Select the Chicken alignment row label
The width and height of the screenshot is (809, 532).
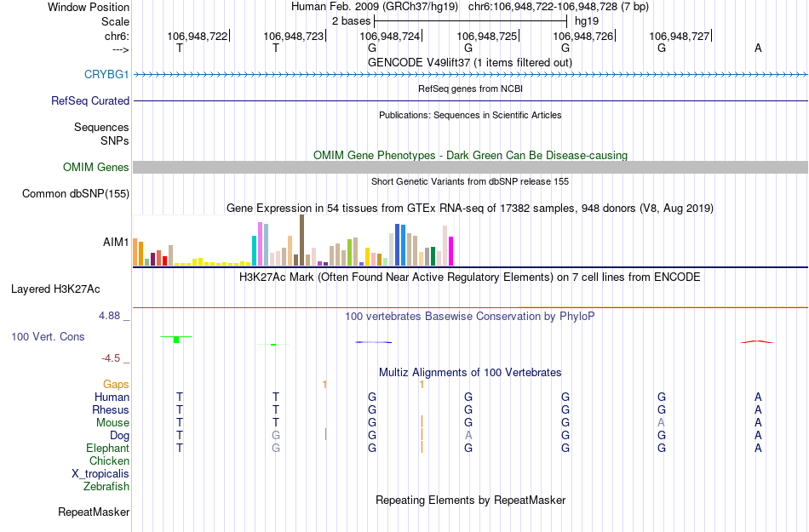click(x=109, y=460)
